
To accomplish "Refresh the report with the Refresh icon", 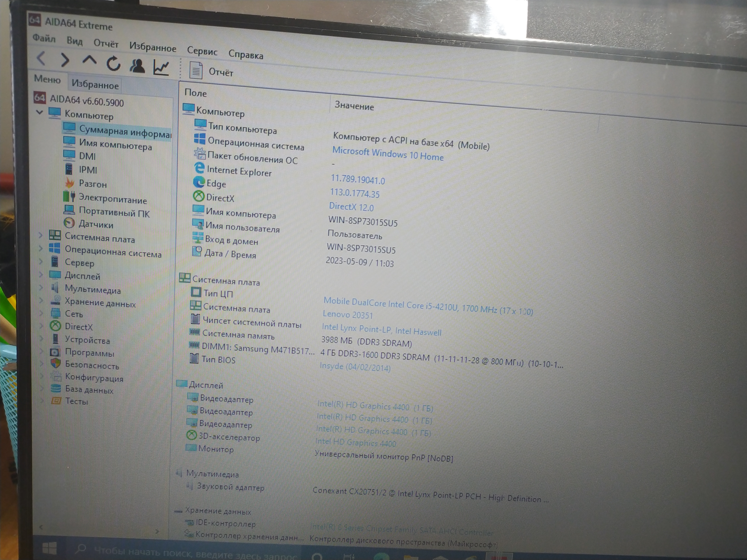I will [114, 63].
